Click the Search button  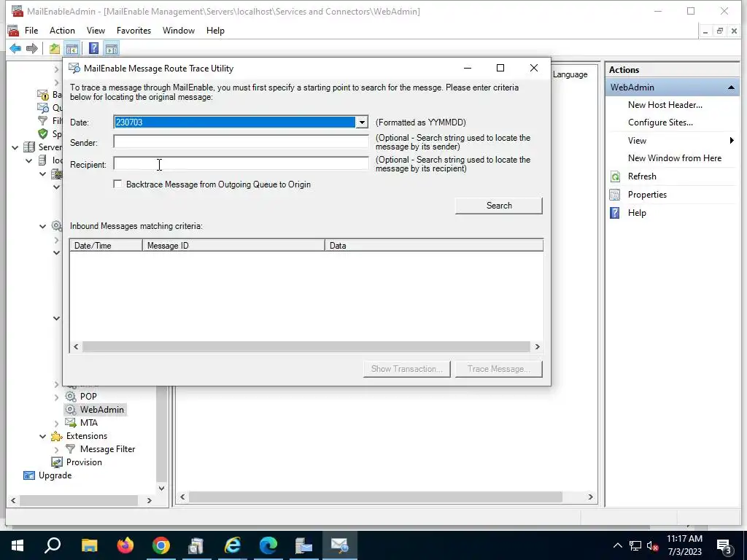[499, 206]
